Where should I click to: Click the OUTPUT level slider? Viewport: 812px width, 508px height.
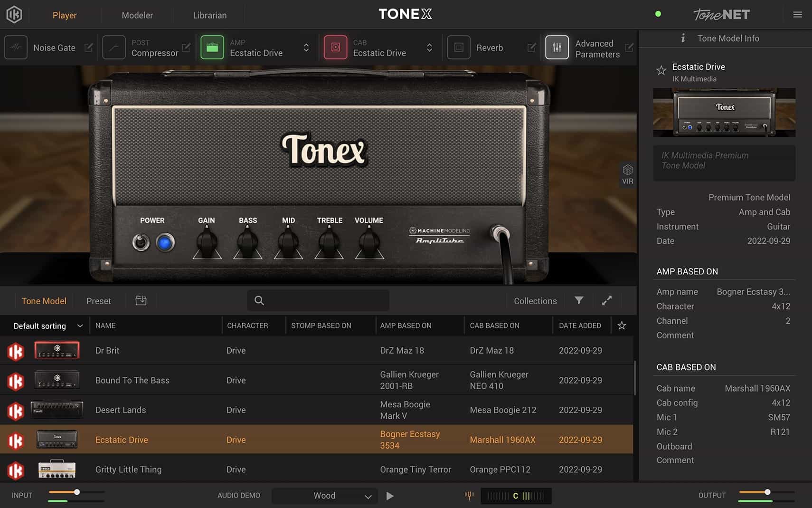tap(766, 492)
